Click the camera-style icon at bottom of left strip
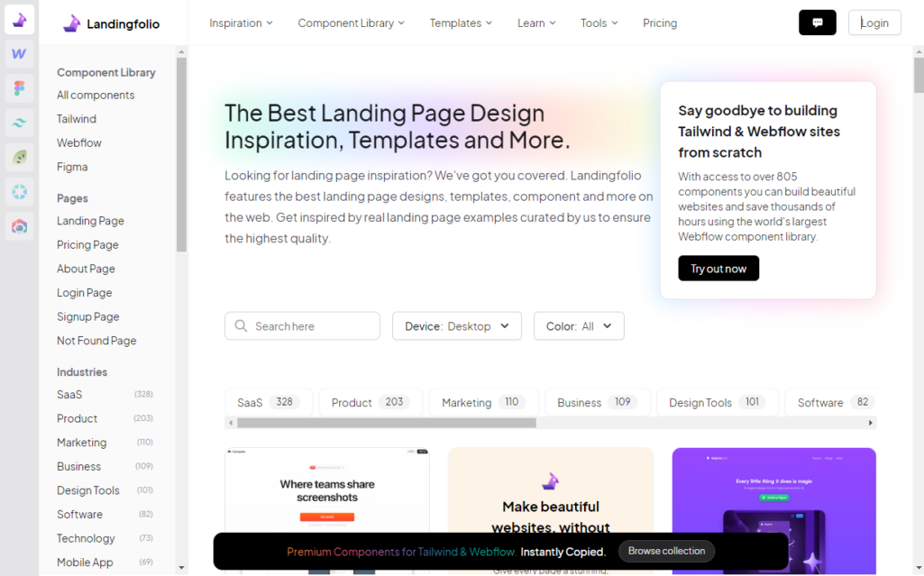Screen dimensions: 924x576 click(x=18, y=227)
